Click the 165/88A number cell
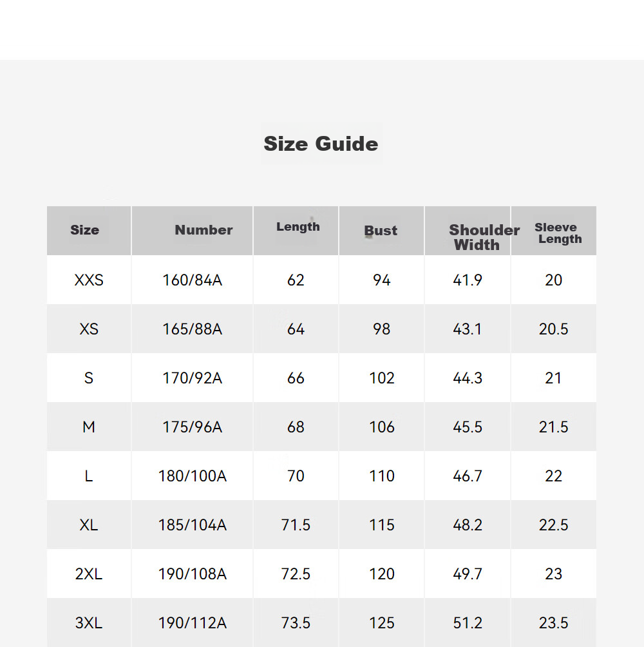644x647 pixels. click(x=192, y=329)
